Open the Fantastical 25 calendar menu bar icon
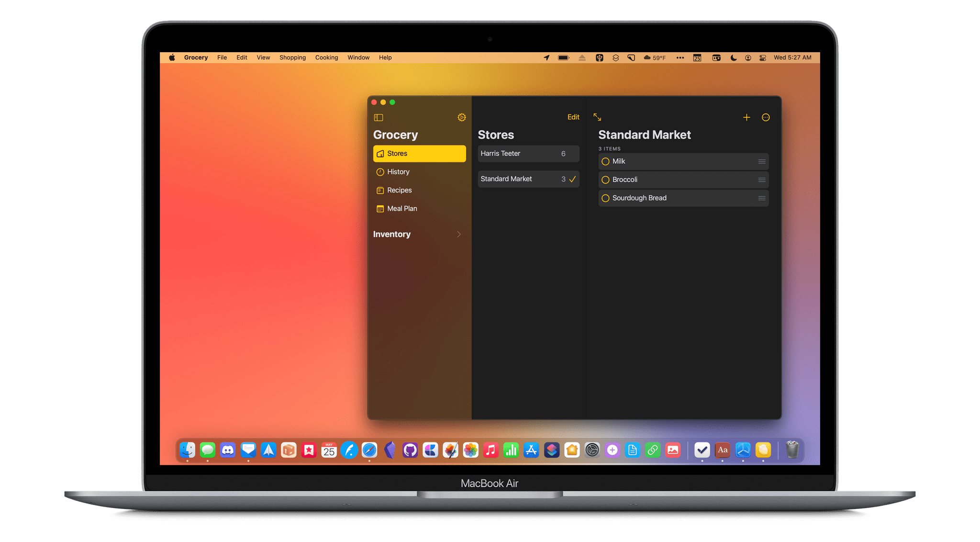980x542 pixels. coord(697,57)
